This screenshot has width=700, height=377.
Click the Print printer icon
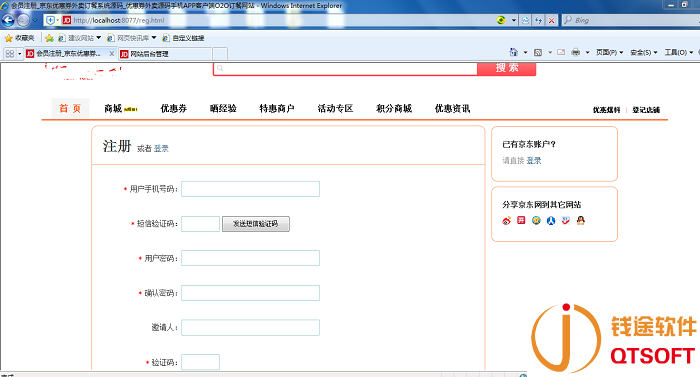click(x=575, y=52)
